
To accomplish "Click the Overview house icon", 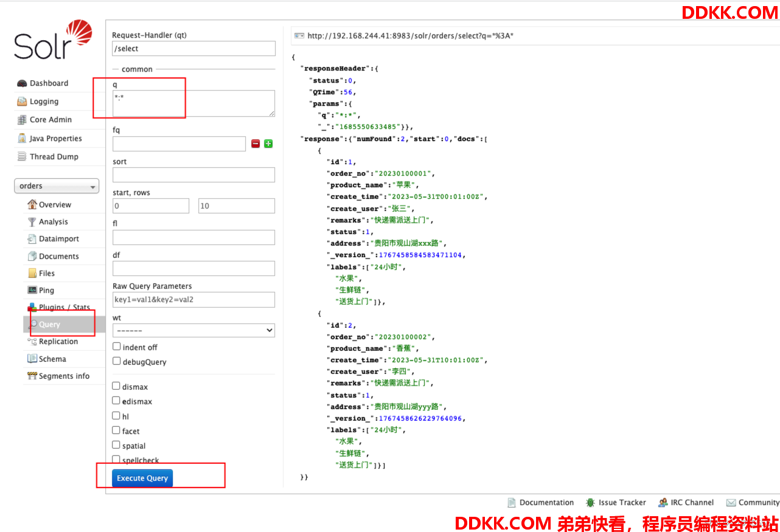I will coord(32,205).
